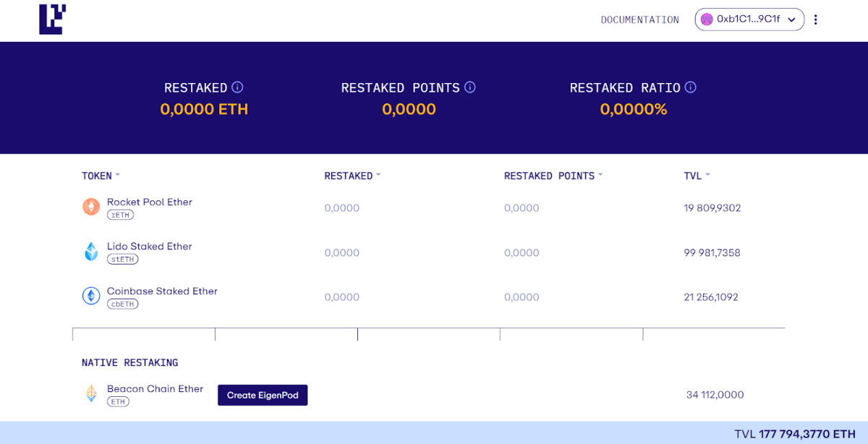Click the Rocket Pool Ether token icon

90,208
